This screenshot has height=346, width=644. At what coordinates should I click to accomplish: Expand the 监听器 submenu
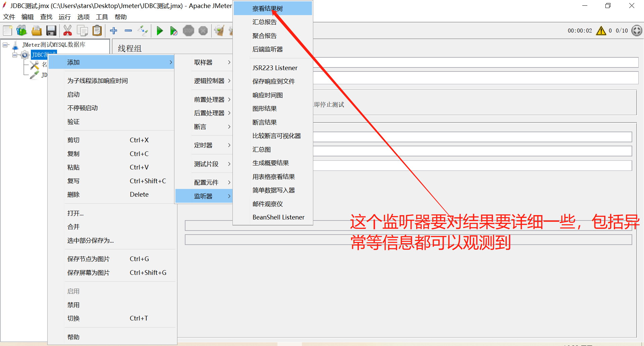pos(204,196)
